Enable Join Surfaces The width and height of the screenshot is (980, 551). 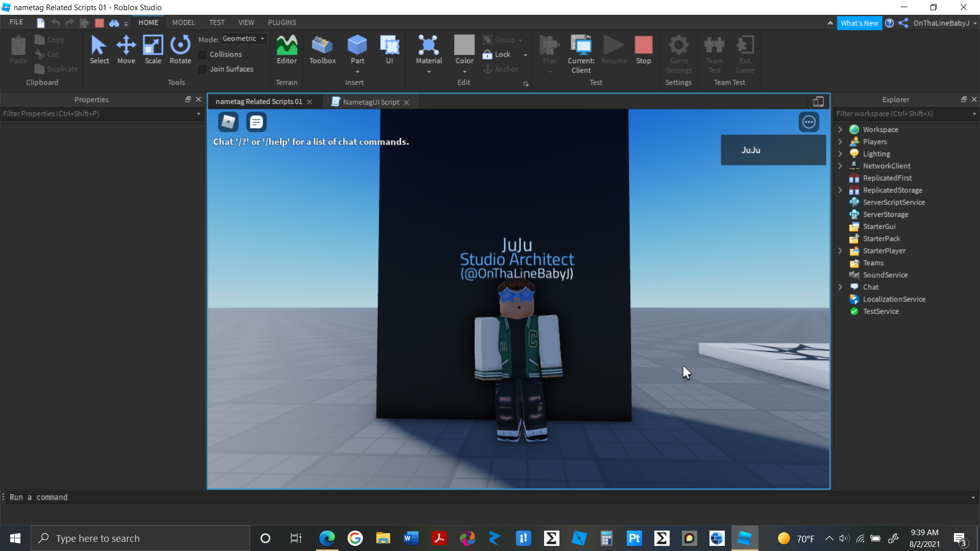[x=203, y=69]
